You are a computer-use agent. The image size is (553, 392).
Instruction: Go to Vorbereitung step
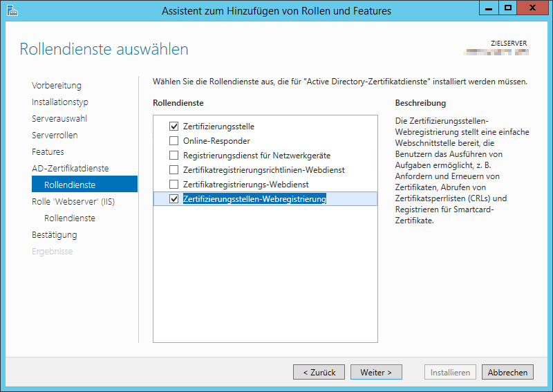click(x=57, y=86)
